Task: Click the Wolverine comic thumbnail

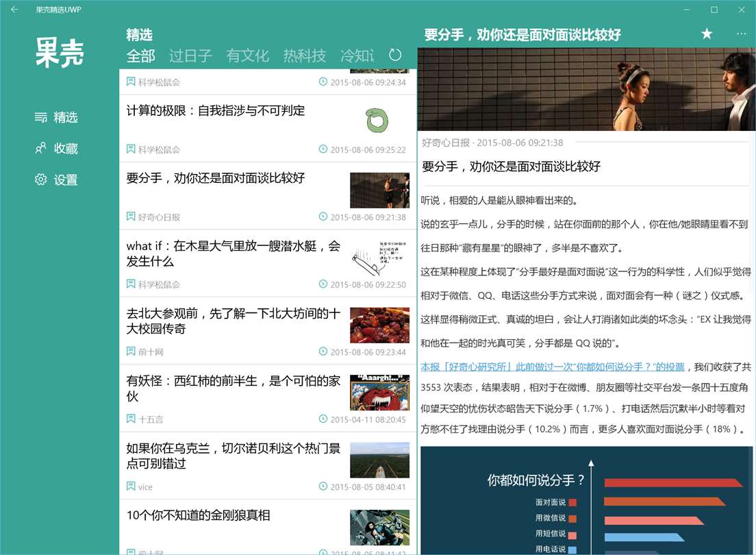Action: coord(379,528)
